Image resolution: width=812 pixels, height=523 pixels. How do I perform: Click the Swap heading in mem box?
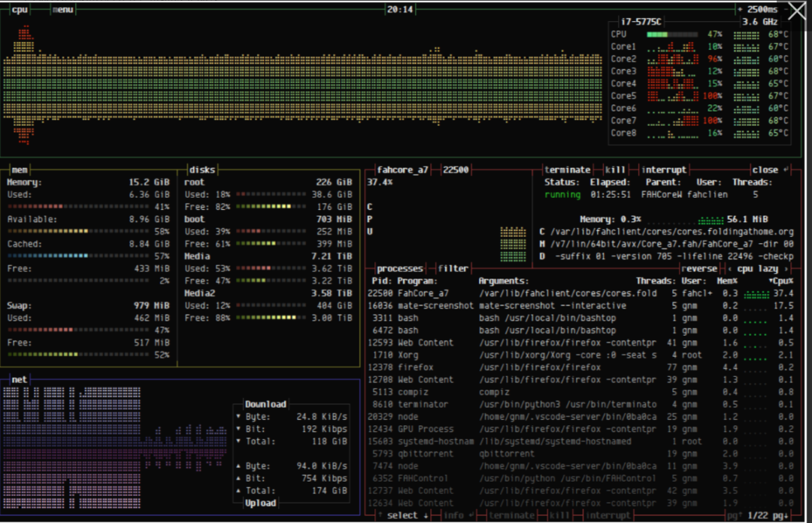coord(19,306)
